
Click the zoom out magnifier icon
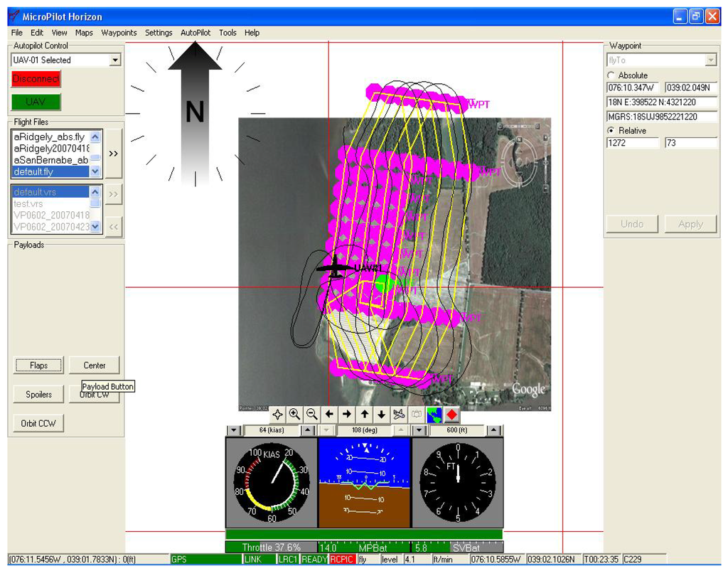311,414
